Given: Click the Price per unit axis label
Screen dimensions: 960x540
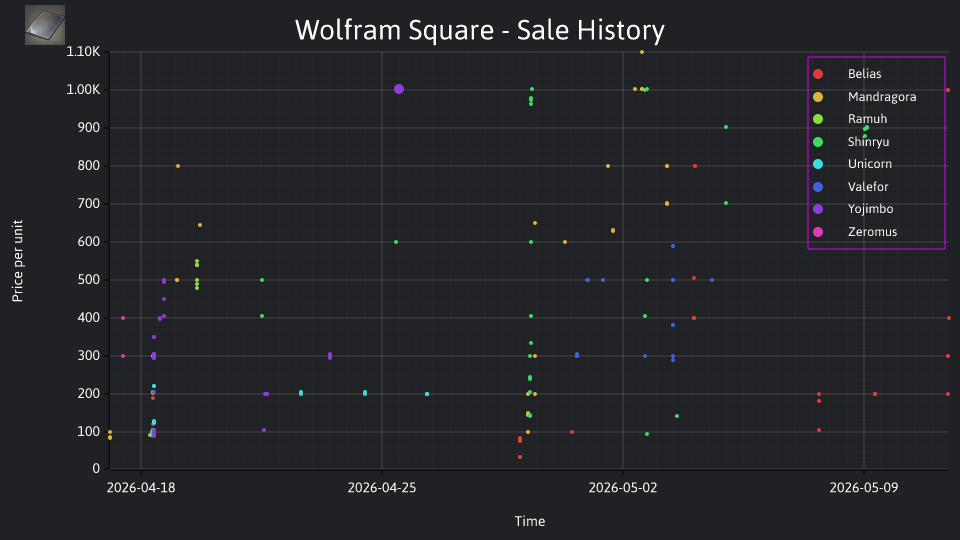Looking at the screenshot, I should point(18,261).
